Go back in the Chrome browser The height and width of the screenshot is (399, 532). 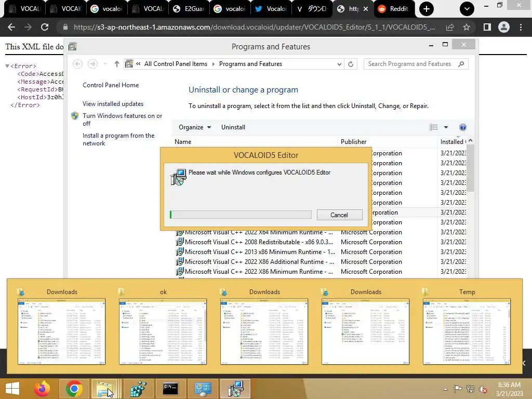[11, 27]
